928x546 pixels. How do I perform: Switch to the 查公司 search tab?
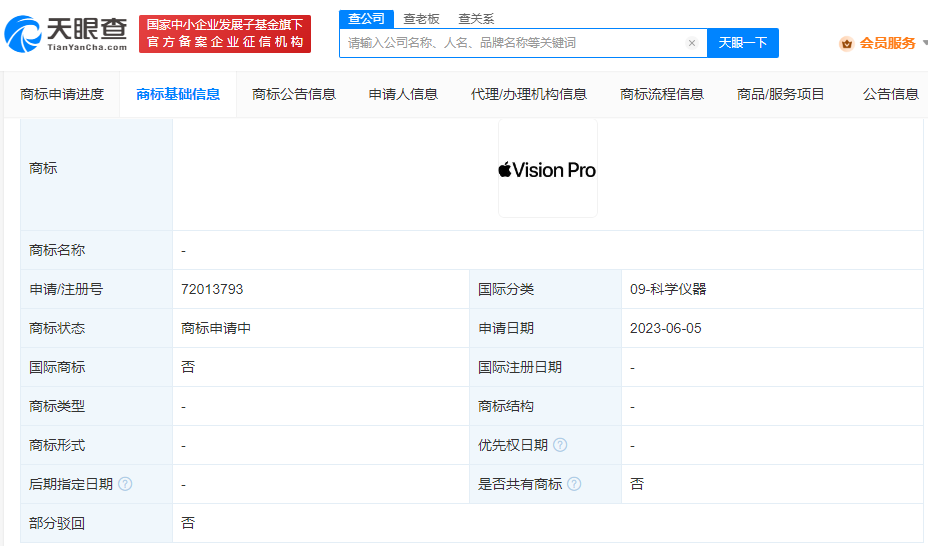click(x=366, y=19)
